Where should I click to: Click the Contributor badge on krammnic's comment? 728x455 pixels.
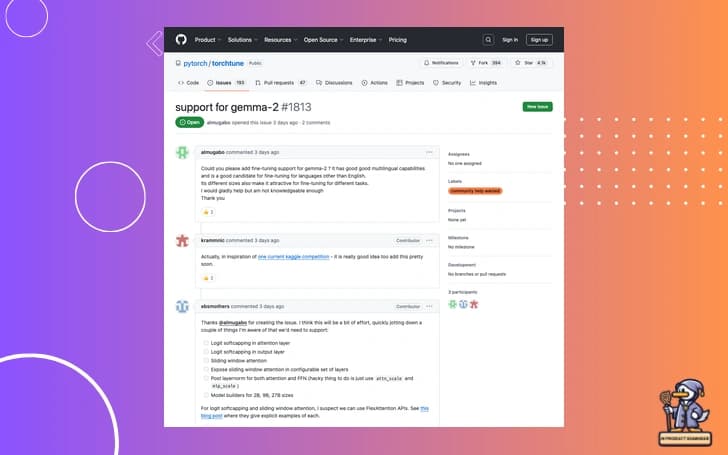408,240
